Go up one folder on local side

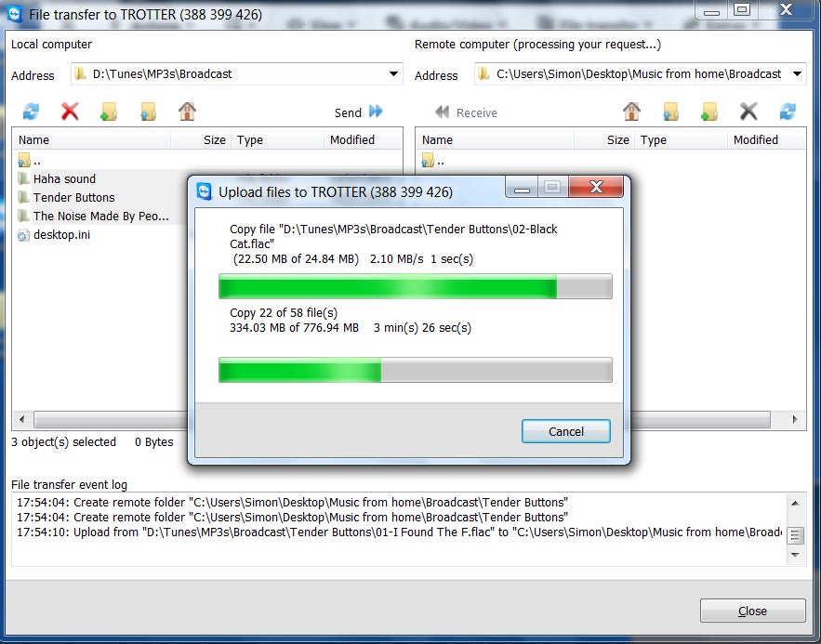click(148, 111)
